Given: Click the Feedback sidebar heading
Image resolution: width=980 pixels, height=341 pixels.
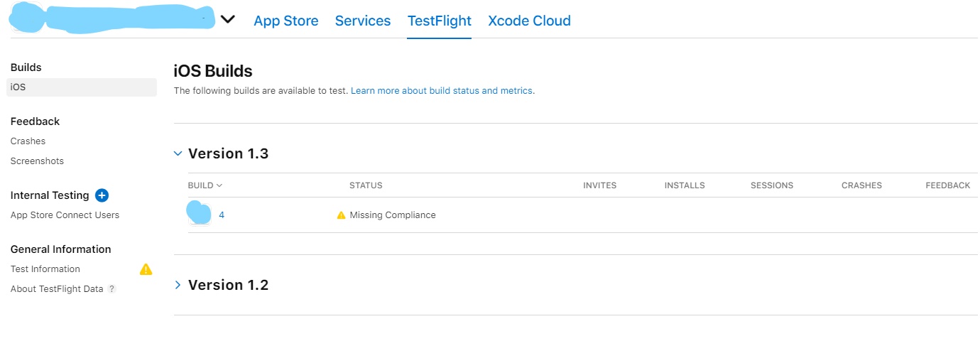Looking at the screenshot, I should click(x=35, y=121).
